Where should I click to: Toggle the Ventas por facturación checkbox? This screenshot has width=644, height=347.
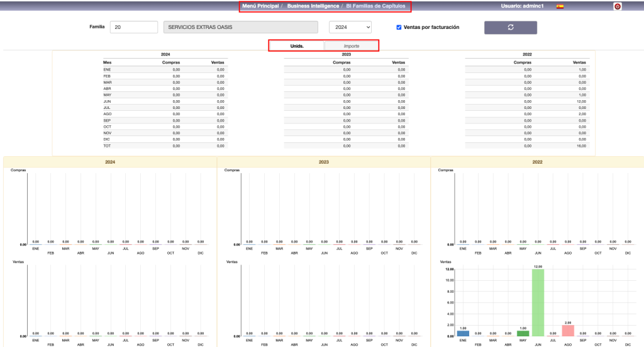pos(399,28)
